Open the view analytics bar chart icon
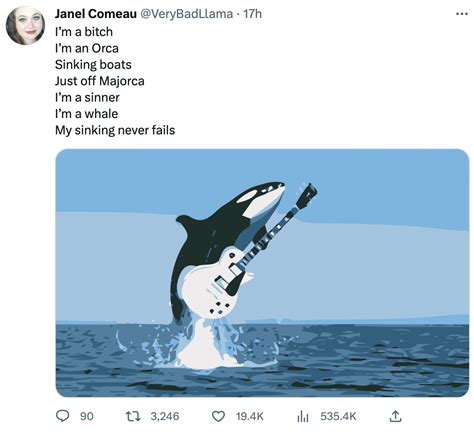Viewport: 474px width, 436px height. (x=303, y=416)
